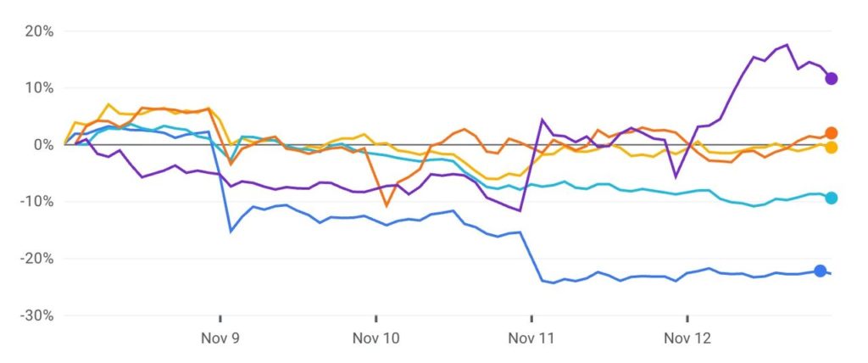Click the orange line's lowest dip
Image resolution: width=868 pixels, height=363 pixels.
tap(387, 205)
